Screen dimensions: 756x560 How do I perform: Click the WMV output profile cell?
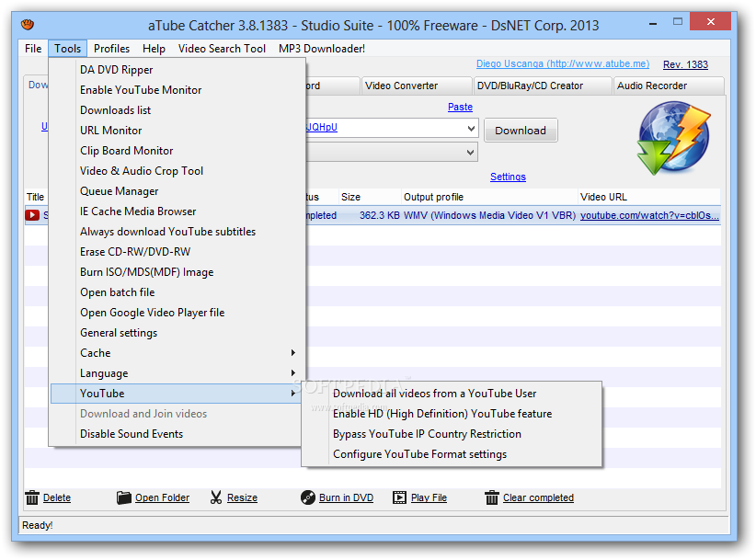(x=489, y=215)
